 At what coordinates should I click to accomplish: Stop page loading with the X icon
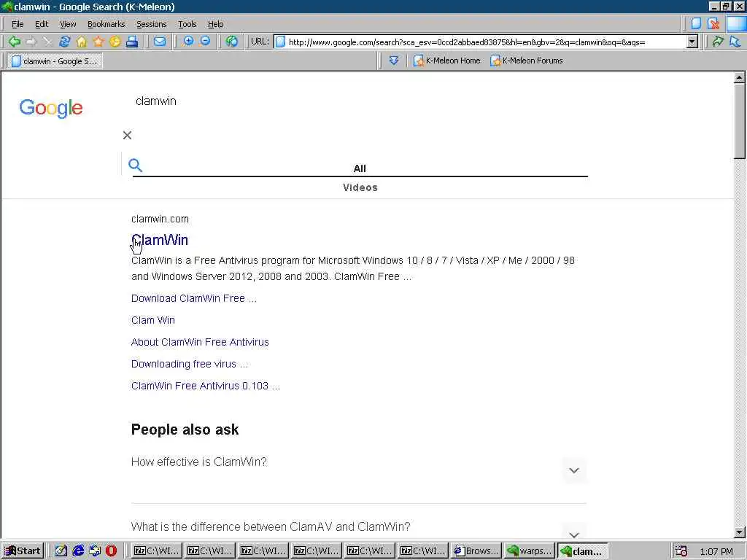pyautogui.click(x=47, y=42)
